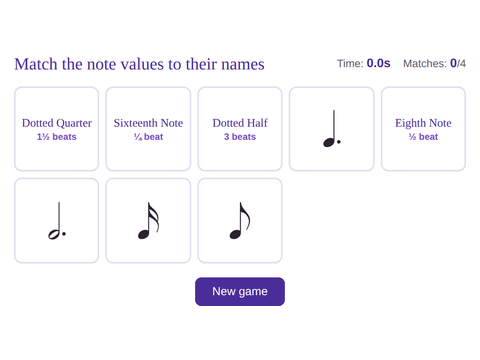The width and height of the screenshot is (480, 360).
Task: Choose the Dotted Half name card
Action: [x=240, y=129]
